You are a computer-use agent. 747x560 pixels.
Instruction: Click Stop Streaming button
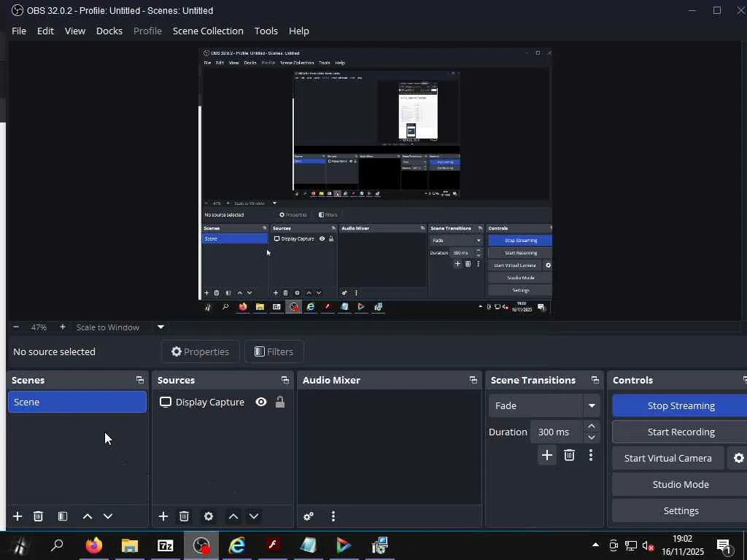point(681,405)
